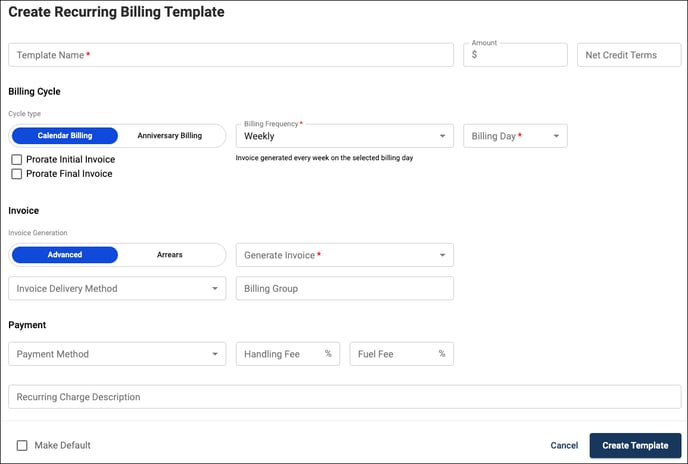Click the Create Template button
The width and height of the screenshot is (688, 464).
pyautogui.click(x=635, y=446)
